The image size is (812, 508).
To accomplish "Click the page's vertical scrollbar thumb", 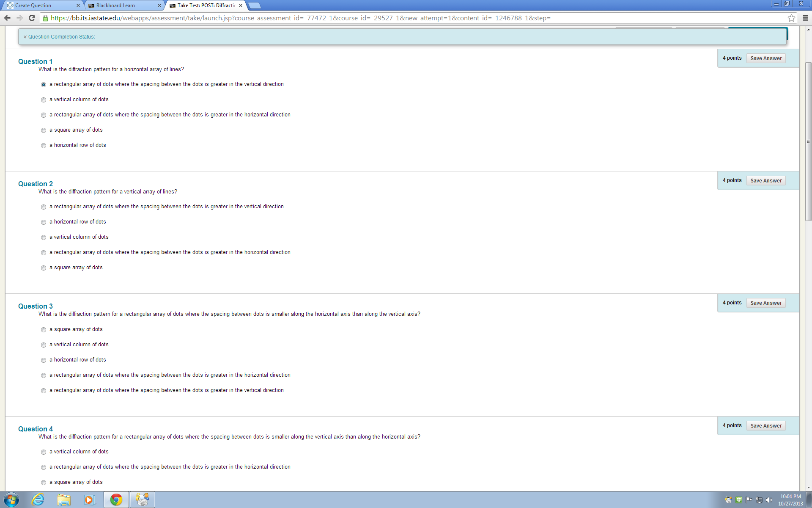I will coord(808,141).
